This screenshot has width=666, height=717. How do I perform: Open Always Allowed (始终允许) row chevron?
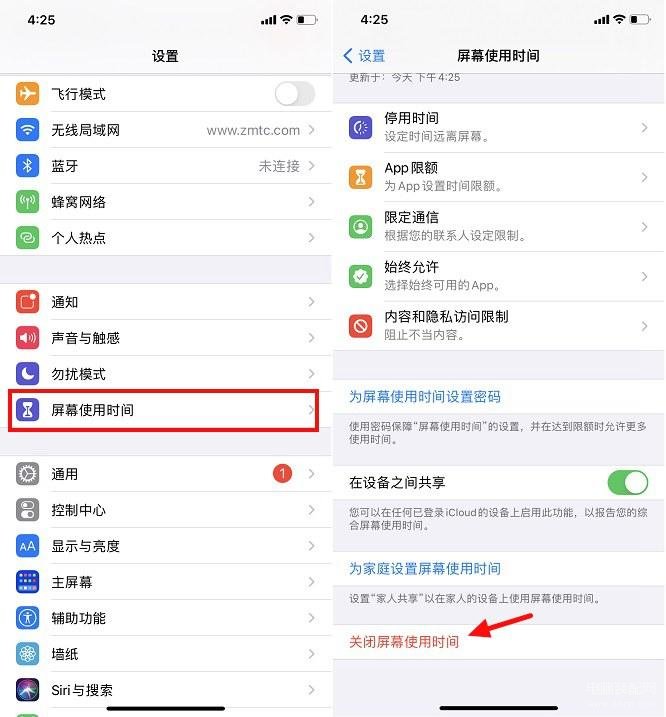pos(645,277)
